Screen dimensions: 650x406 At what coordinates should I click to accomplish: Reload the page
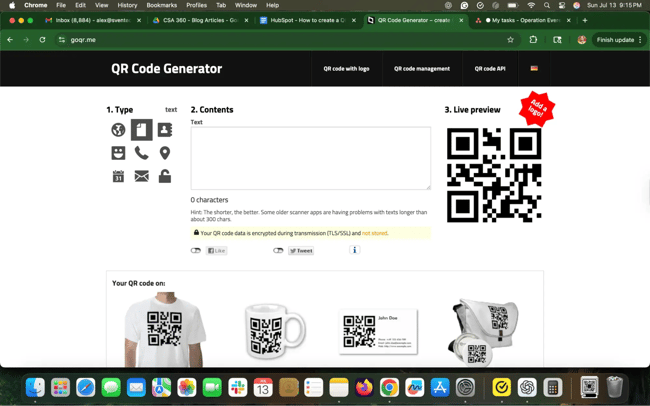[x=42, y=40]
